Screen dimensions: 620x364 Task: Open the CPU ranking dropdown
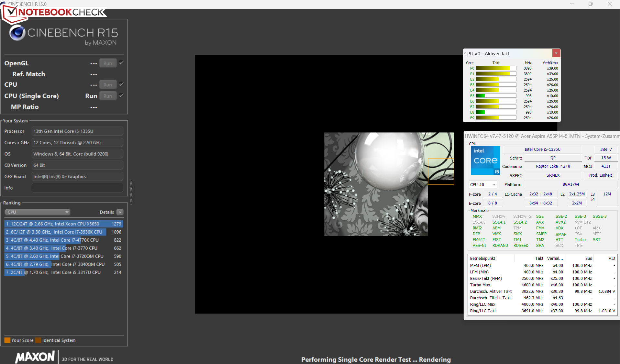point(38,212)
